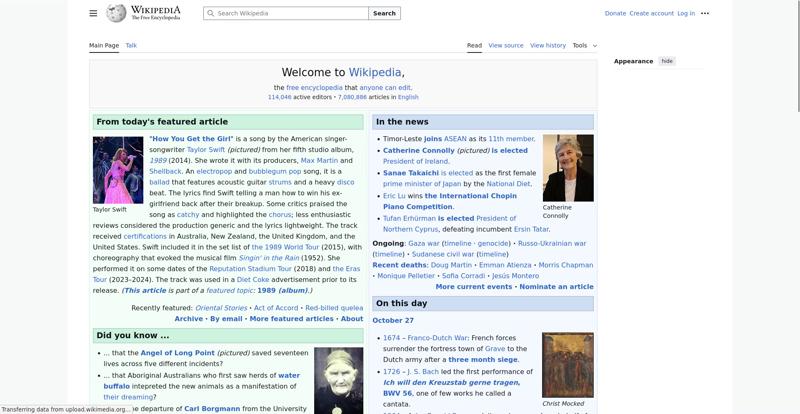Click the Wikipedia globe logo
This screenshot has width=800, height=414.
pos(116,13)
